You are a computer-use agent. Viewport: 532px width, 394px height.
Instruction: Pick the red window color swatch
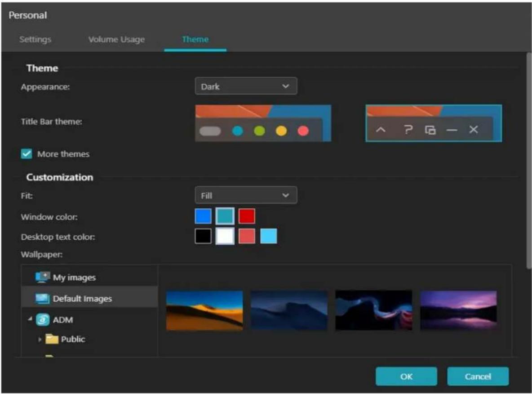coord(247,216)
